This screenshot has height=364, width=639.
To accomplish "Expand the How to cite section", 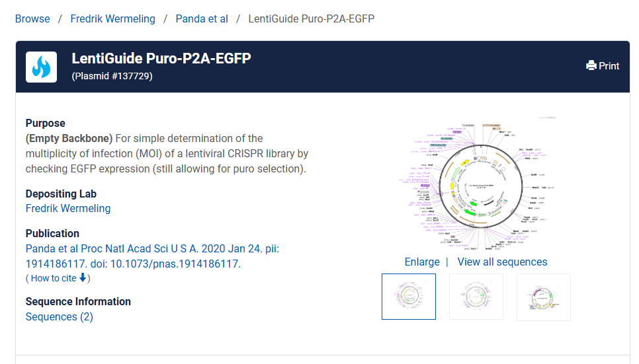I will coord(54,279).
